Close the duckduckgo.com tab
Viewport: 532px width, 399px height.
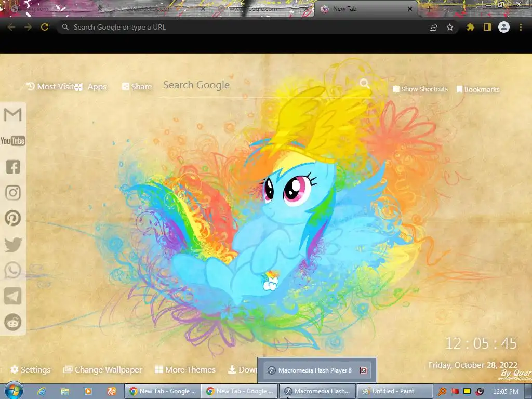[203, 9]
